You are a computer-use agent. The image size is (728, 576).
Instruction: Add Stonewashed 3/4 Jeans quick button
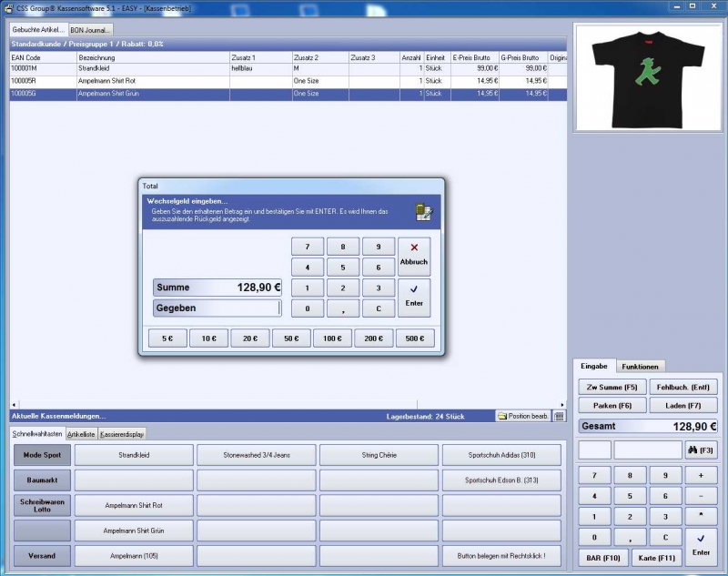point(257,455)
